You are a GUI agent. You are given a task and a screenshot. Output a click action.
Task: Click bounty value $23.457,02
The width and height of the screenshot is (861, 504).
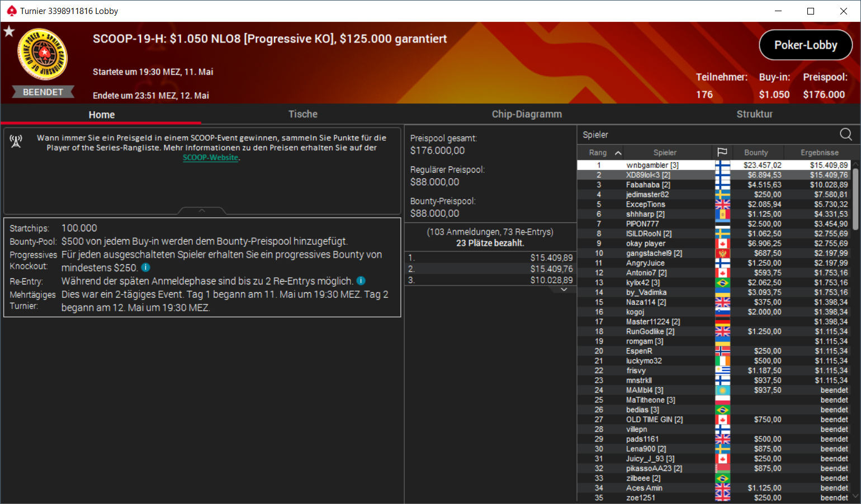coord(762,165)
